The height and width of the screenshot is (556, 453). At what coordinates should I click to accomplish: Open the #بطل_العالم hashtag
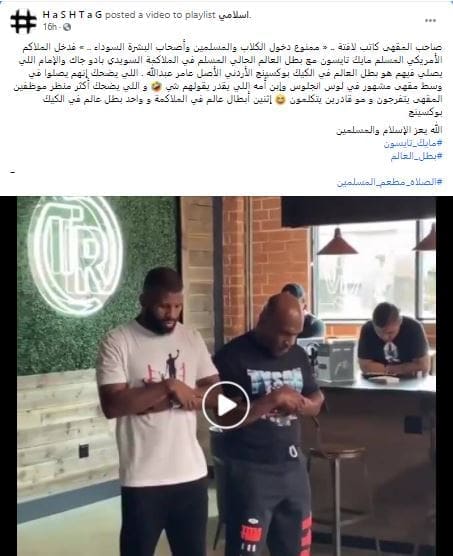[x=416, y=156]
